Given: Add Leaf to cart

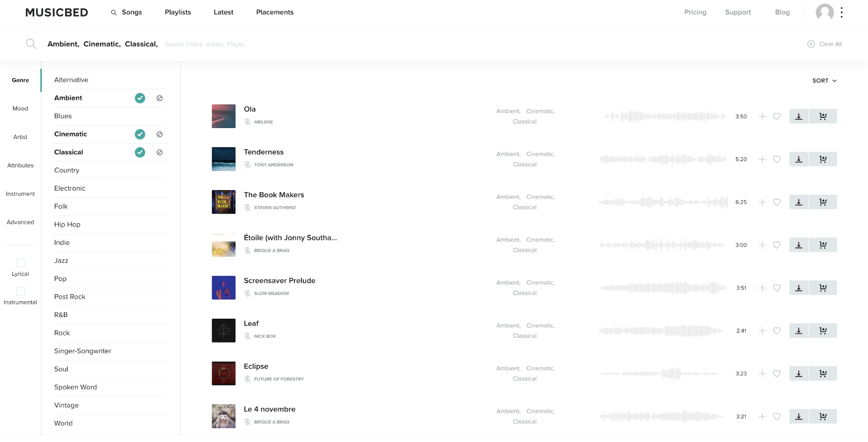Looking at the screenshot, I should pyautogui.click(x=823, y=331).
